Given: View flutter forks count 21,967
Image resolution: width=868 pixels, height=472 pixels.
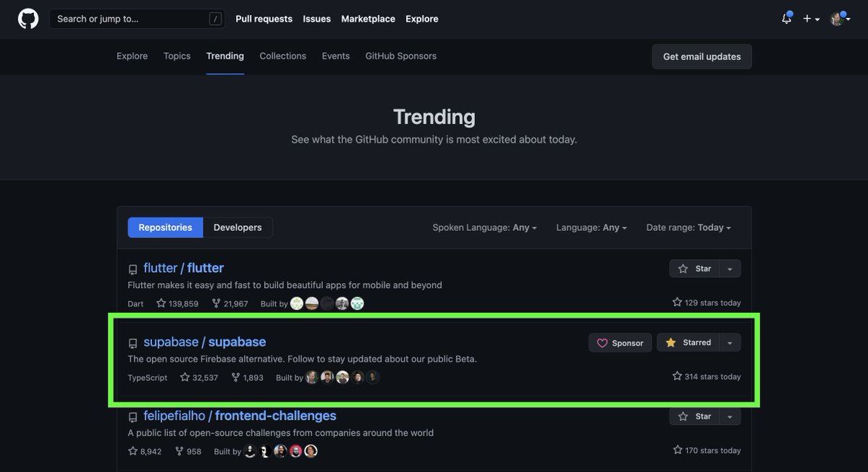Looking at the screenshot, I should point(229,303).
